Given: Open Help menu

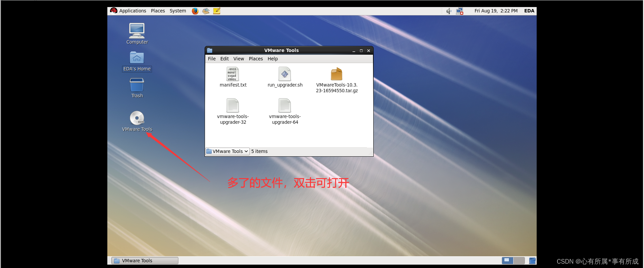Looking at the screenshot, I should coord(272,59).
